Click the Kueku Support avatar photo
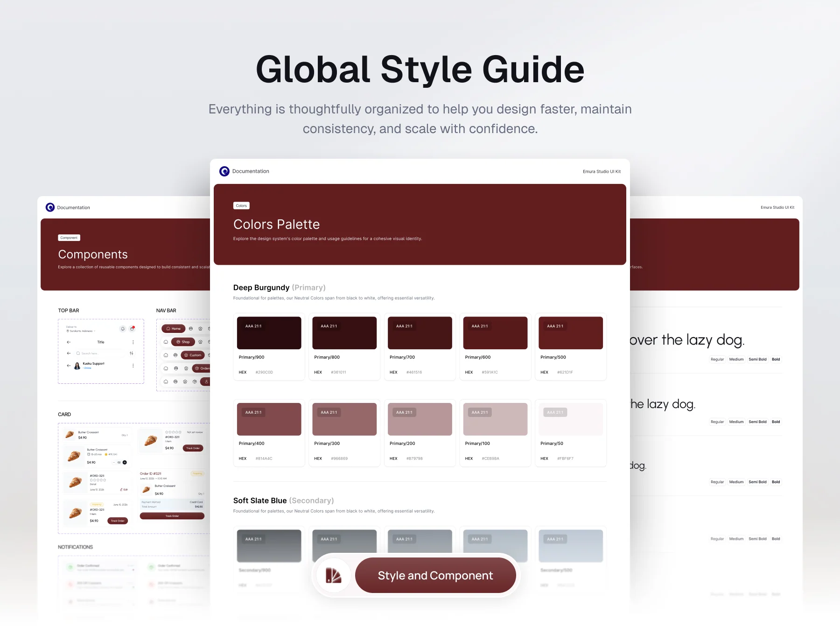The height and width of the screenshot is (635, 840). coord(77,366)
